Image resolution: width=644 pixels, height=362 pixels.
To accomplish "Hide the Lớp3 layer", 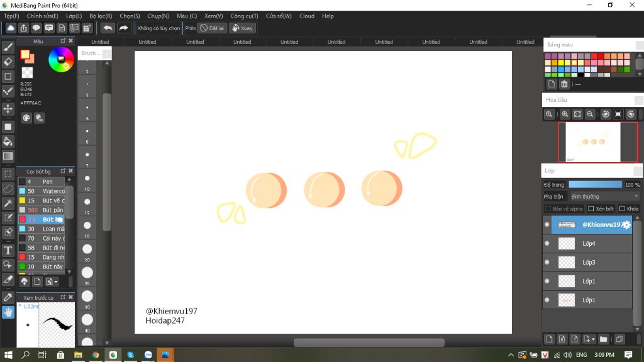I will [547, 262].
